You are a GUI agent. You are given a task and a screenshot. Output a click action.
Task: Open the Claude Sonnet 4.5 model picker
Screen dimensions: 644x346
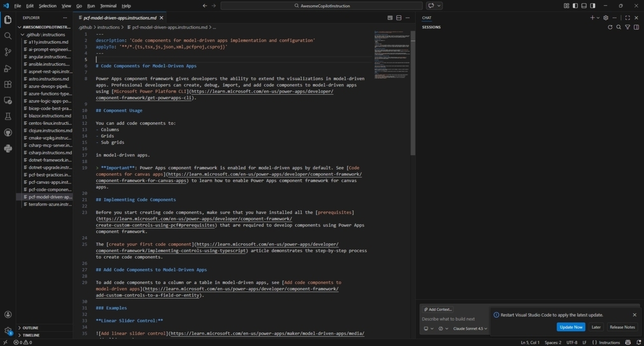(x=470, y=329)
